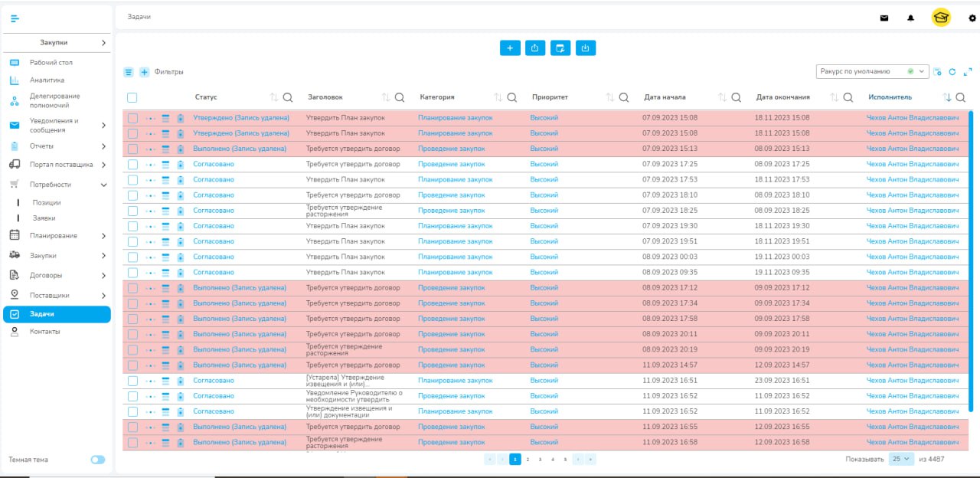Click list icon in row 07.09.2023 17:53
Viewport: 980px width, 478px height.
click(165, 180)
